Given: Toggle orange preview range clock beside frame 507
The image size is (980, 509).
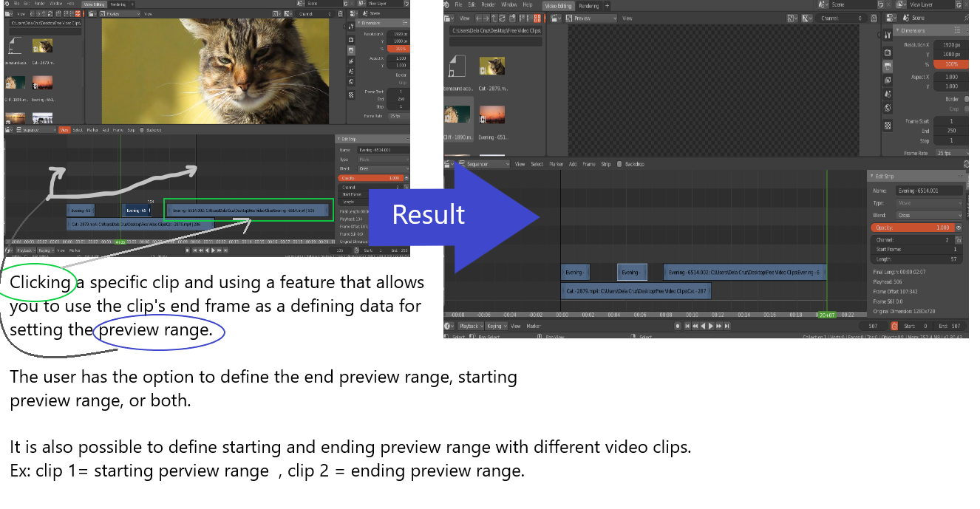Looking at the screenshot, I should point(894,326).
